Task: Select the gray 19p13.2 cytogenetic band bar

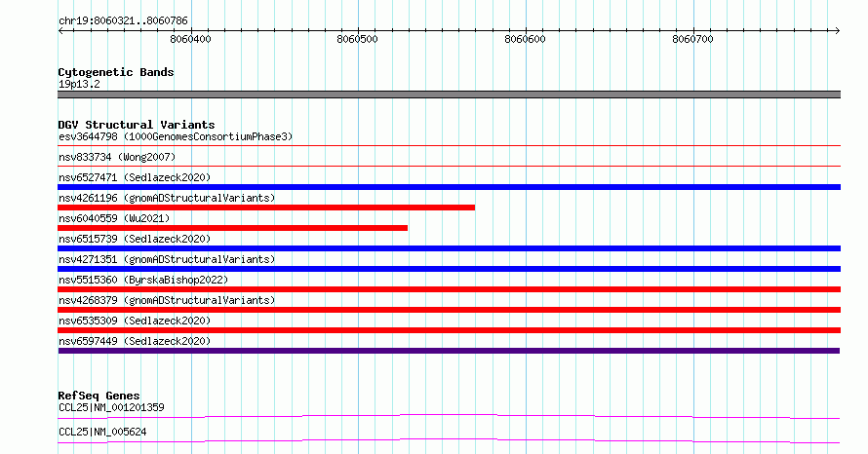Action: (x=449, y=95)
